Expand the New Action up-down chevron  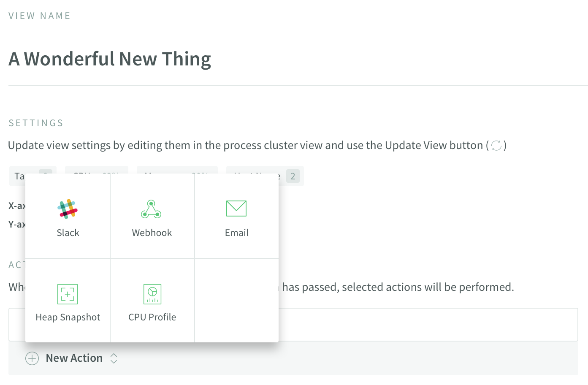(x=114, y=358)
